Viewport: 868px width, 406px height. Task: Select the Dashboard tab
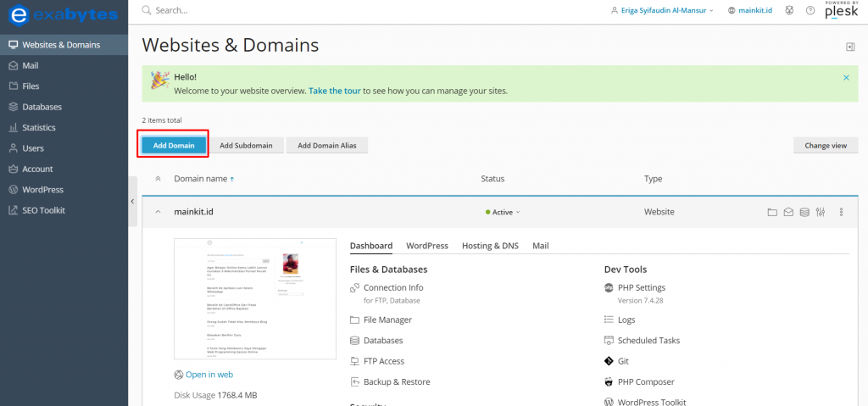tap(371, 246)
